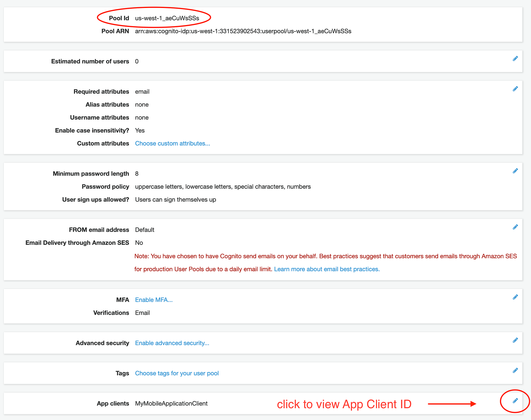
Task: Edit the Advanced security settings
Action: [x=515, y=340]
